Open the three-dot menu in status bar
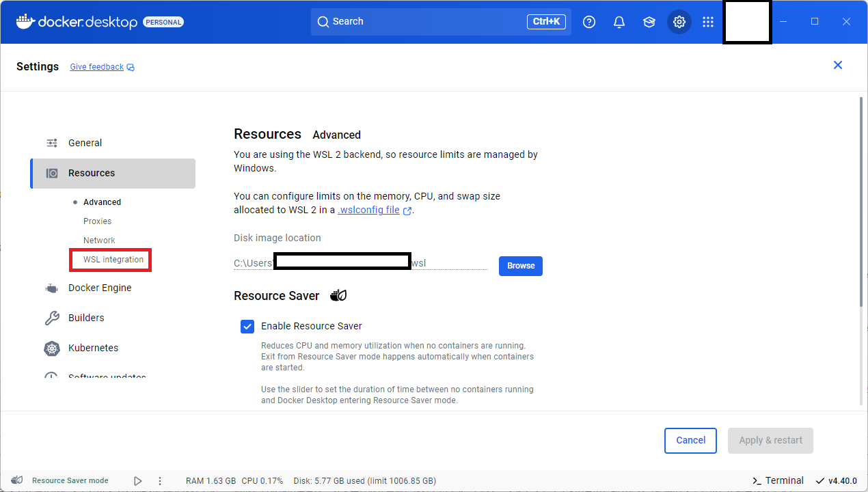Viewport: 868px width, 492px height. [160, 481]
